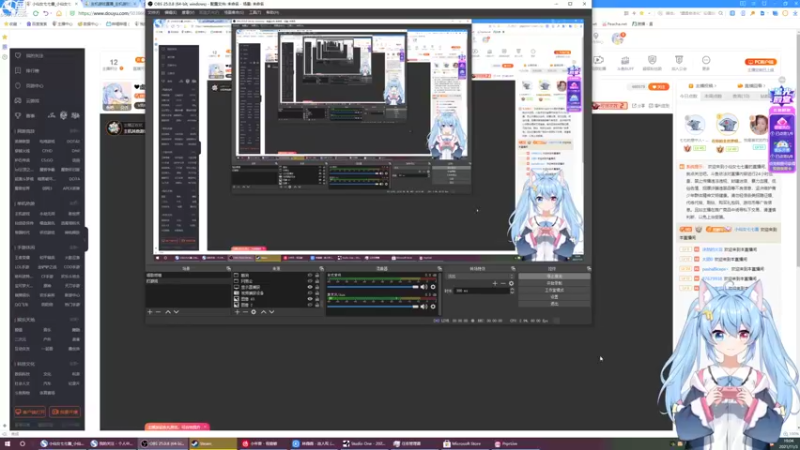Toggle visibility eye of first source row

(x=310, y=275)
